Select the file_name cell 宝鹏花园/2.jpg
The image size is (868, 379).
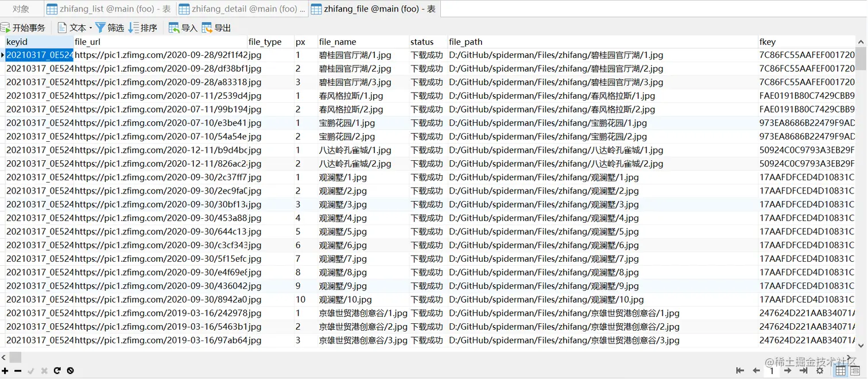[x=363, y=137]
